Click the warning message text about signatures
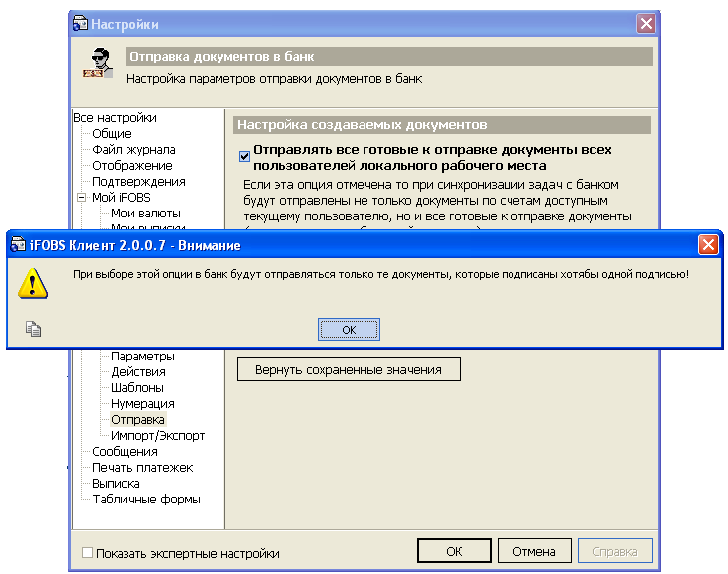The image size is (728, 574). point(381,274)
